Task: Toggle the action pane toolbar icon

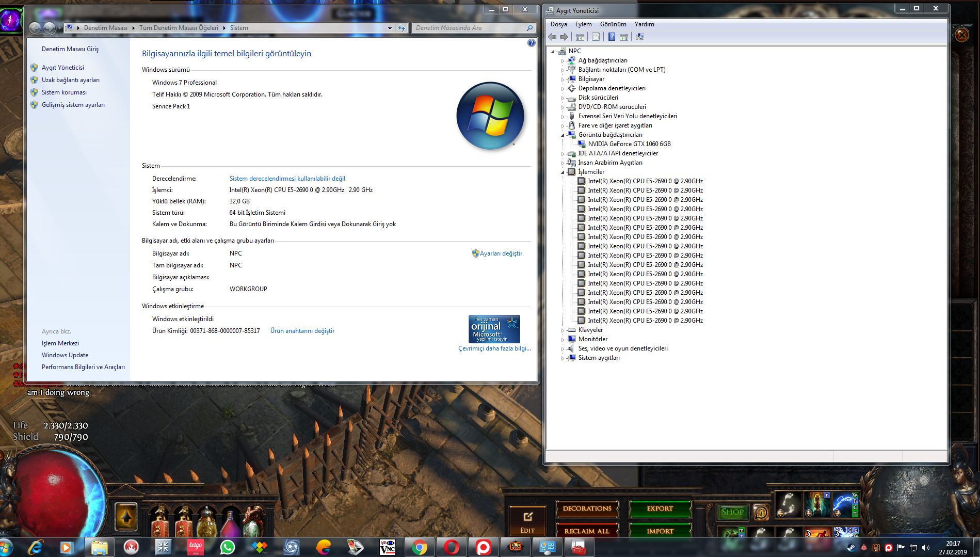Action: [x=624, y=37]
